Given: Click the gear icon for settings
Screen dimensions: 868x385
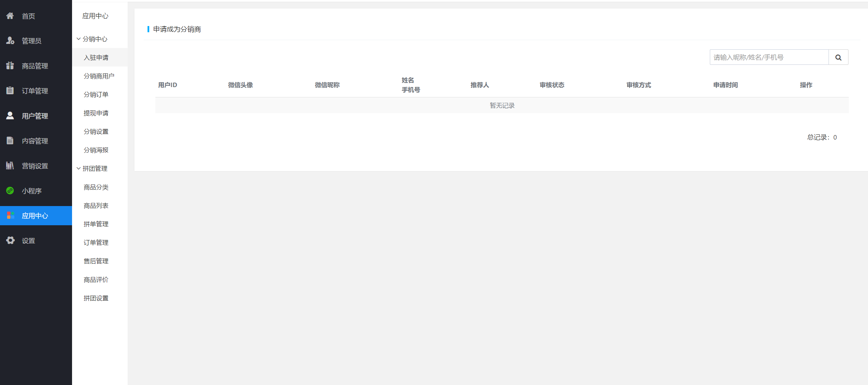Looking at the screenshot, I should click(10, 240).
